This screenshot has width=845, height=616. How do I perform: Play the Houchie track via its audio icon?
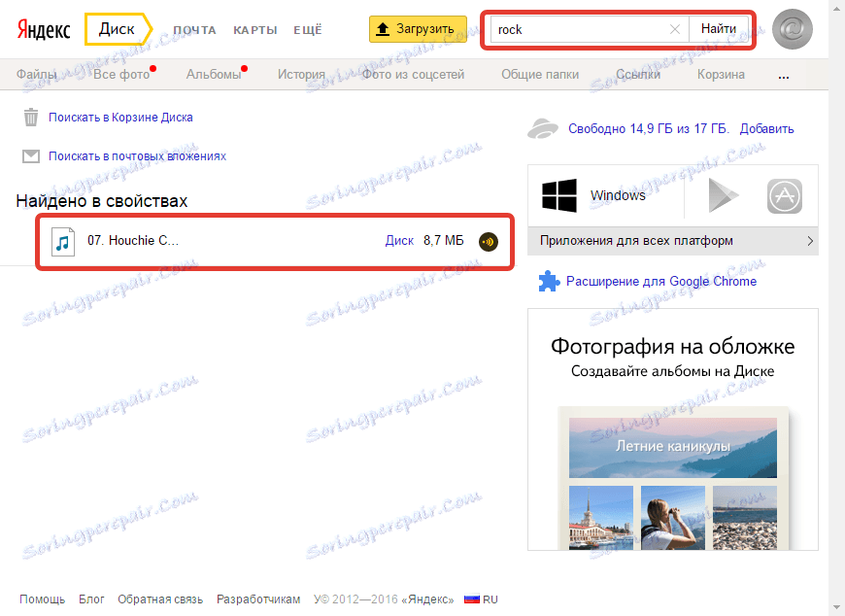(x=488, y=242)
